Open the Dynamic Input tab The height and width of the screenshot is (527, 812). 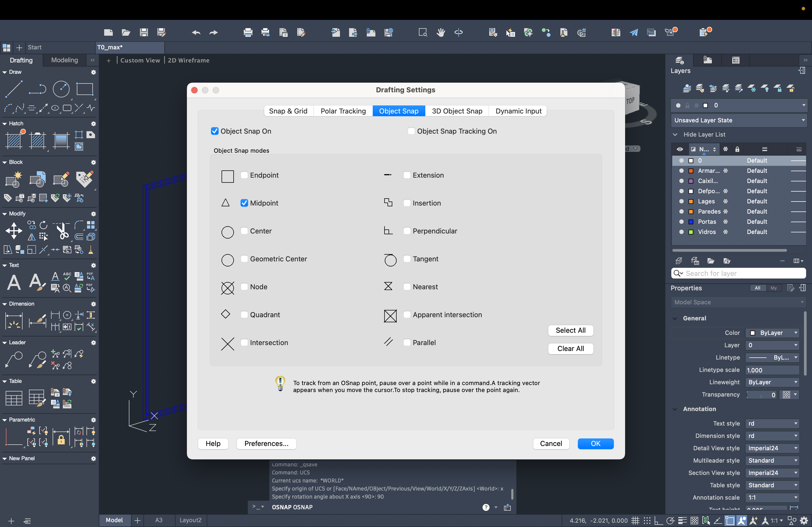pos(518,111)
